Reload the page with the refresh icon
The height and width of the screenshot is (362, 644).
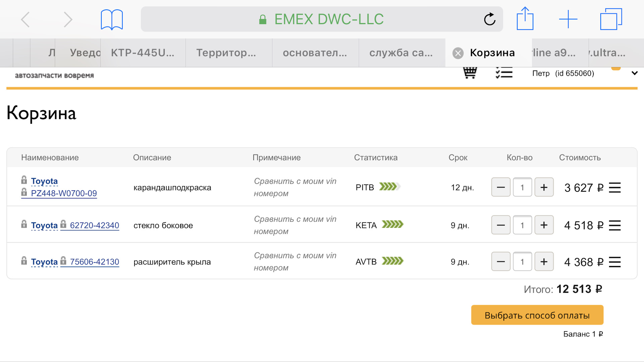click(x=490, y=19)
